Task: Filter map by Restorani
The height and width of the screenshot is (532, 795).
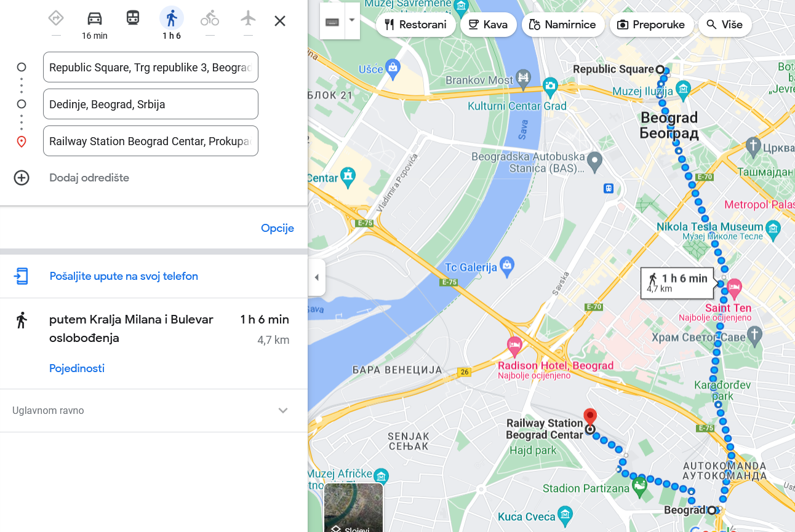Action: 415,25
